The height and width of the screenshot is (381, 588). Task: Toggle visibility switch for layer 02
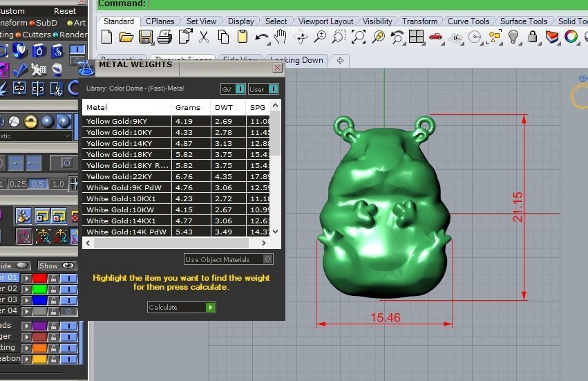pyautogui.click(x=68, y=290)
